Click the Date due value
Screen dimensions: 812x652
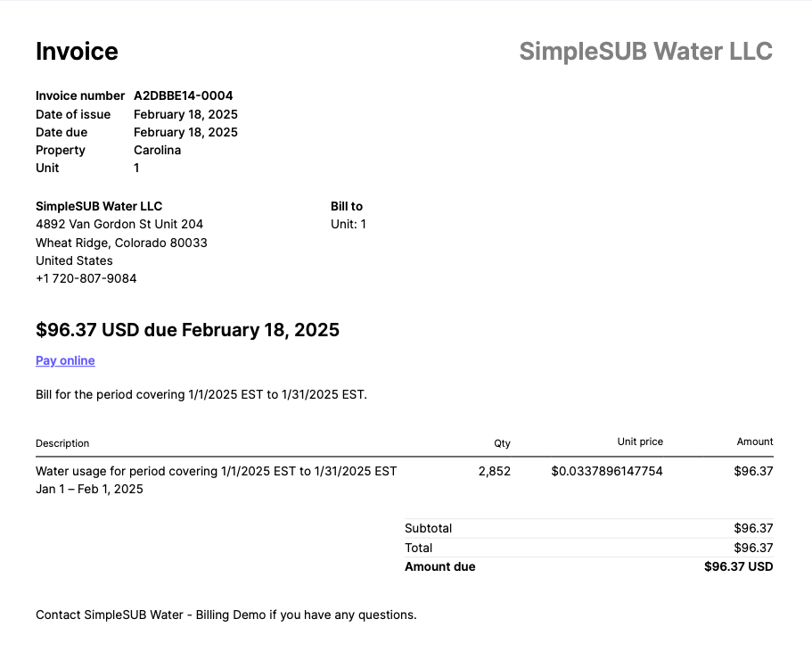coord(185,132)
